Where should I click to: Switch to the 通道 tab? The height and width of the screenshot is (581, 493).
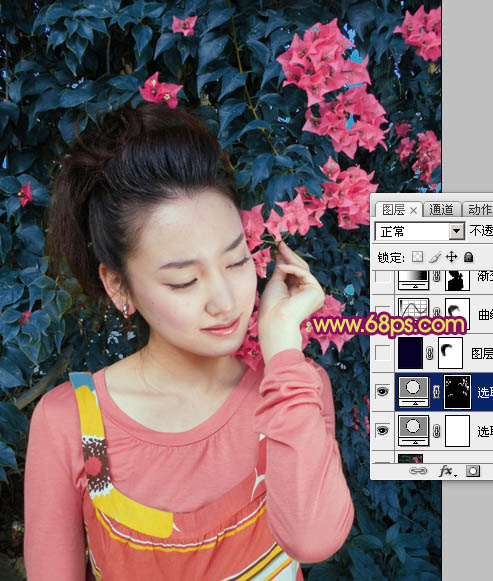click(x=441, y=210)
